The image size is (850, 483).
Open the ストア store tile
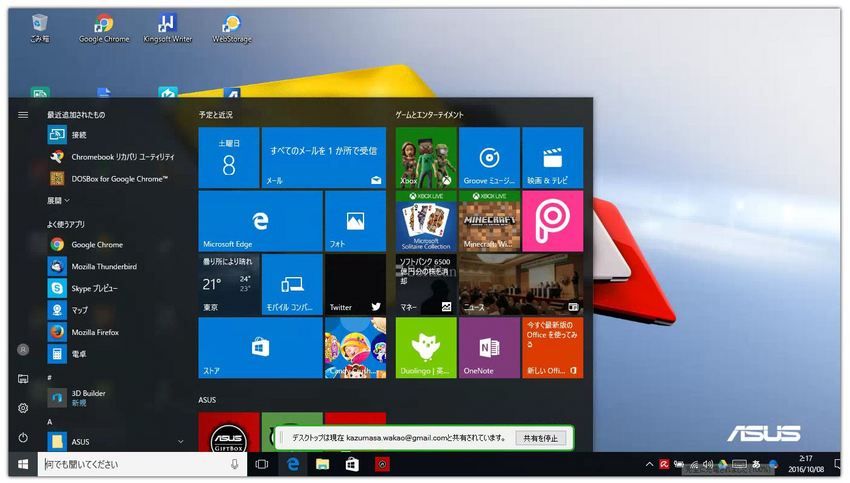click(x=260, y=348)
